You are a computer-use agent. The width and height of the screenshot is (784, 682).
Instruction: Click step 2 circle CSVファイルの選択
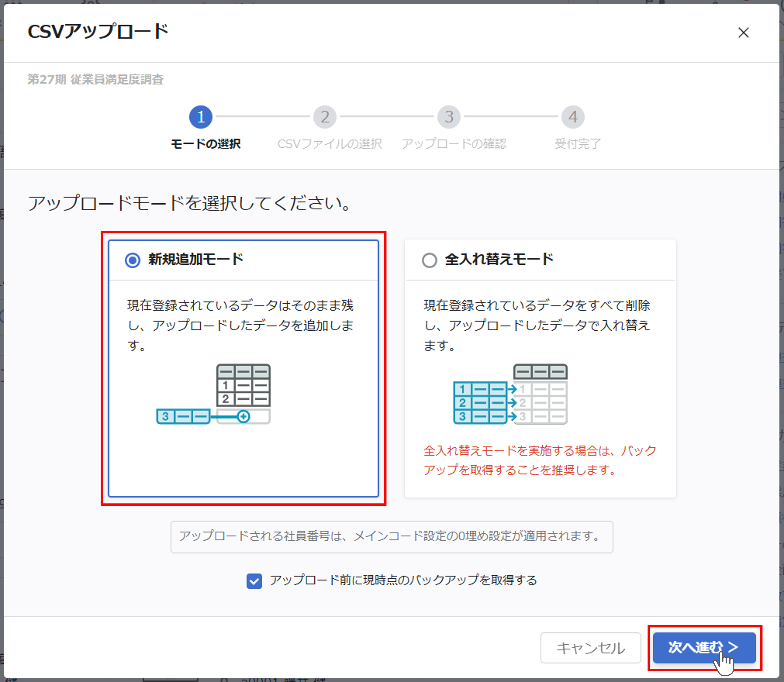click(325, 117)
